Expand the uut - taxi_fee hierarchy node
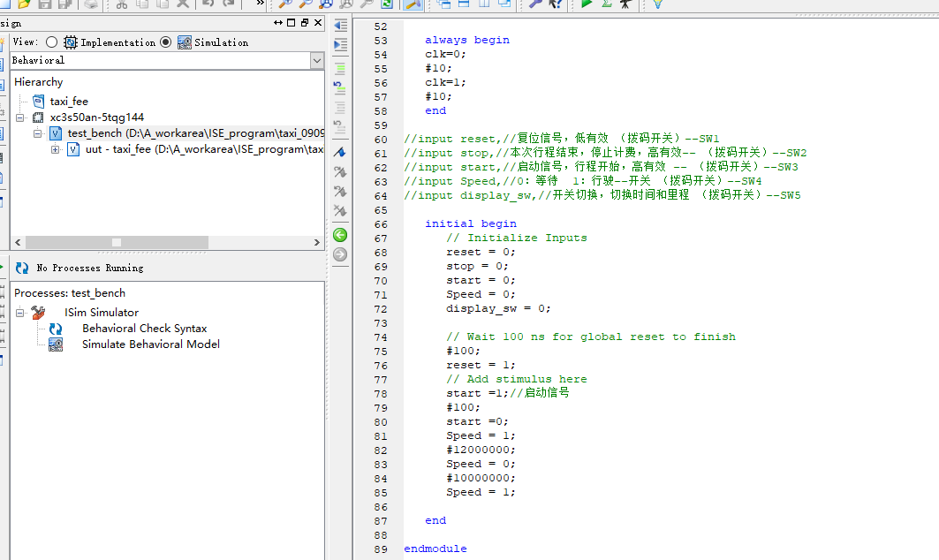939x560 pixels. point(56,150)
